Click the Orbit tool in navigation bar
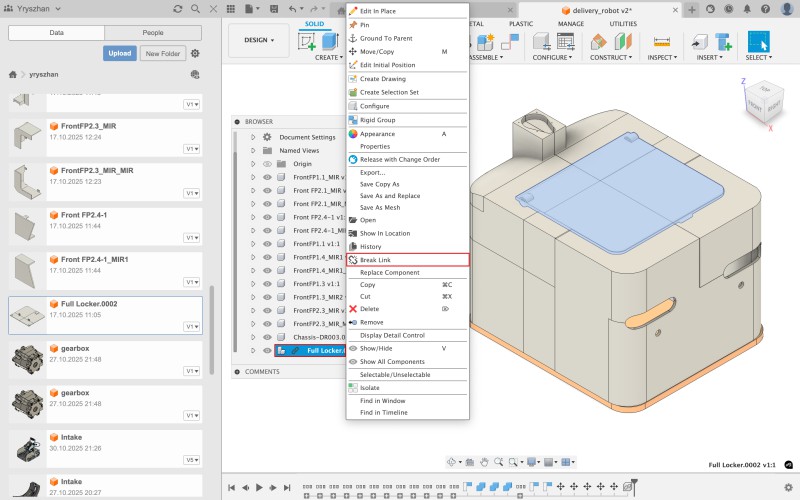This screenshot has height=500, width=800. point(453,462)
